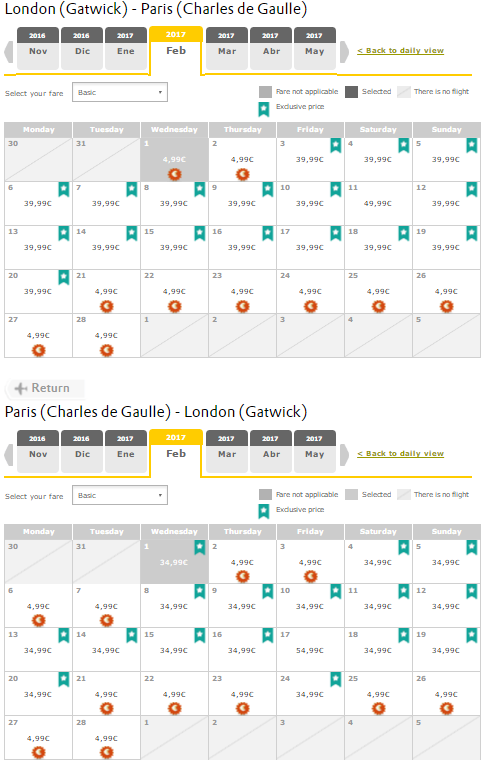The height and width of the screenshot is (763, 482).
Task: Open the outbound fare dropdown showing Basic
Action: click(x=120, y=92)
